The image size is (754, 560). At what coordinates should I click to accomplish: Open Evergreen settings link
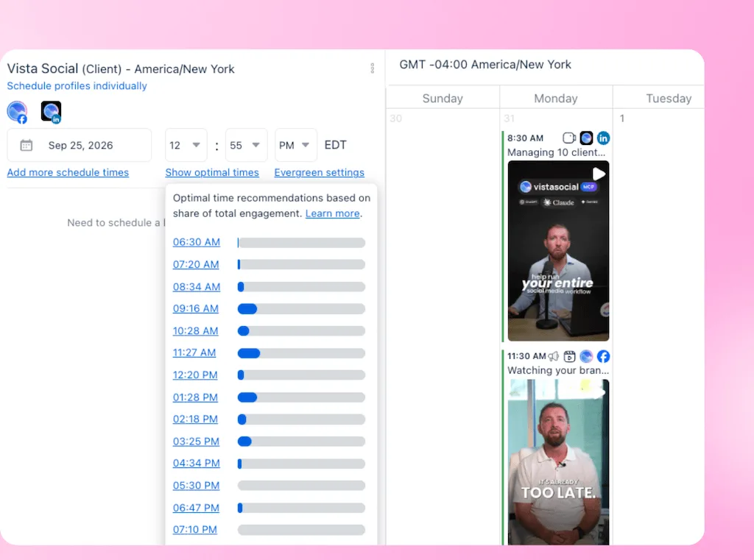pos(320,172)
